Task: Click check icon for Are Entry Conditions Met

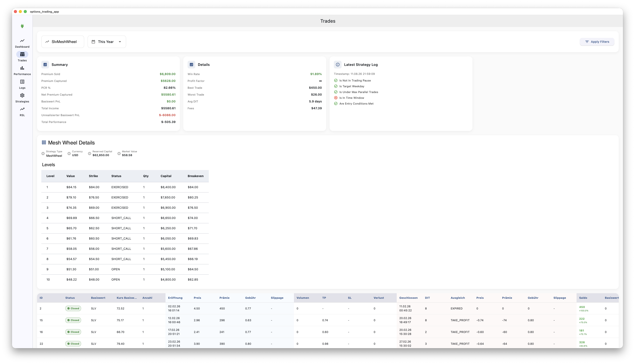Action: (336, 104)
